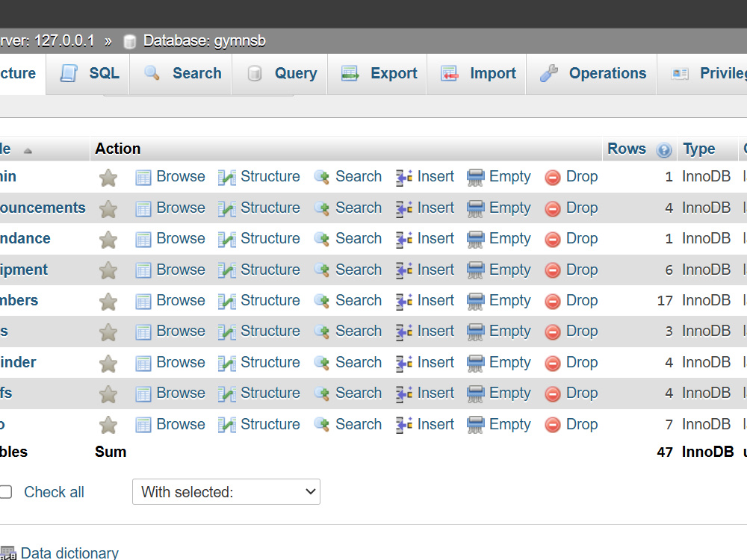Search within the 'ndance' table

point(359,239)
